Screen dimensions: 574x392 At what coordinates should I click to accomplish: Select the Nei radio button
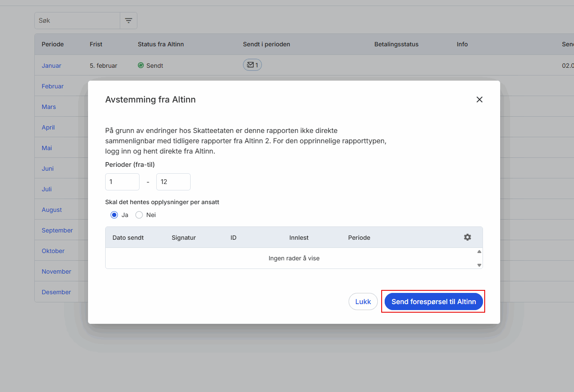pos(139,215)
